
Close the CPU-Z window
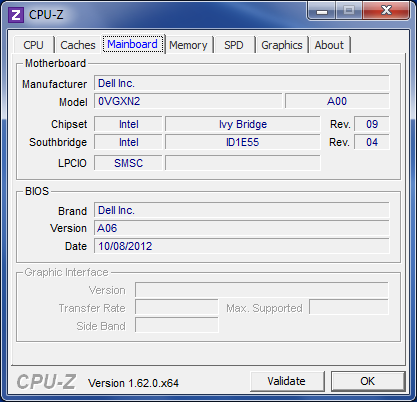(386, 11)
